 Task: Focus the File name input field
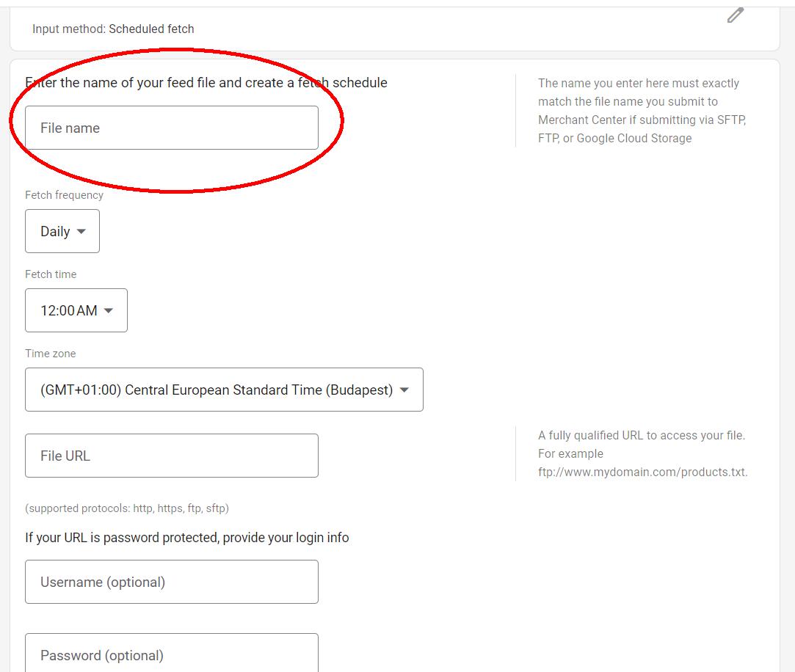(171, 128)
